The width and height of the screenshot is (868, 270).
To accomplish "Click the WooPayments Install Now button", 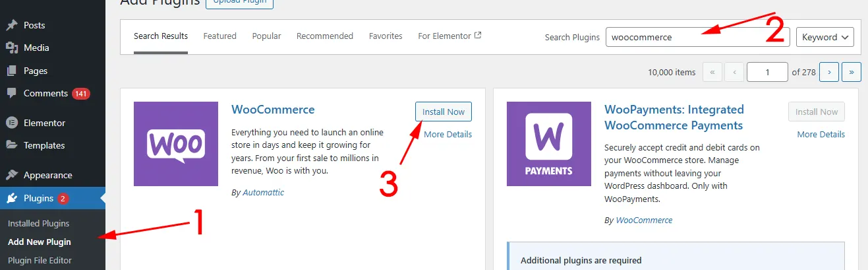I will (817, 112).
